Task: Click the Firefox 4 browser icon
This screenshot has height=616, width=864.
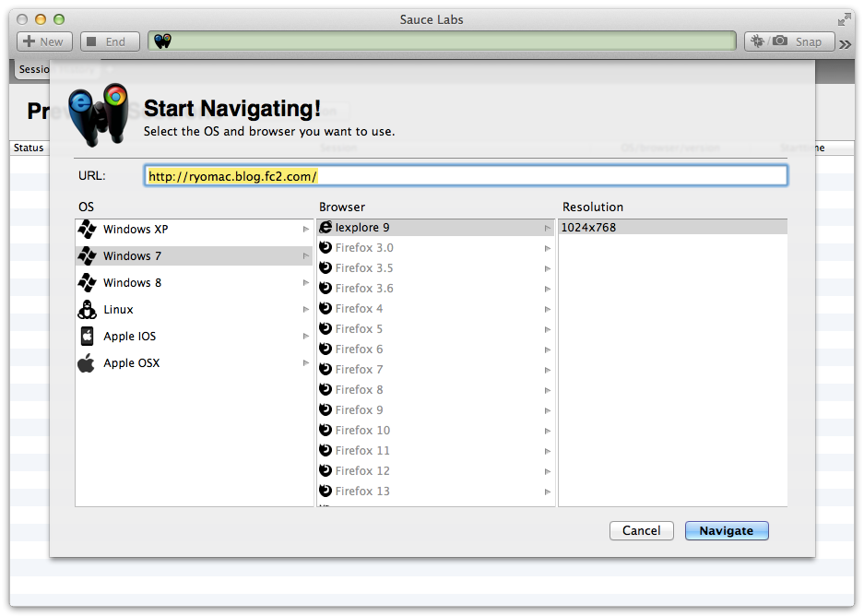Action: click(325, 308)
